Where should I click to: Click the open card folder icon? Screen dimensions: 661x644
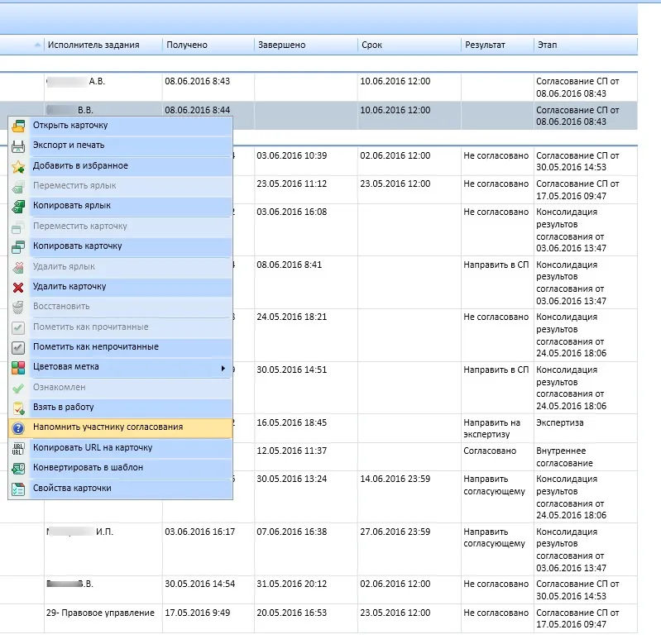[18, 126]
